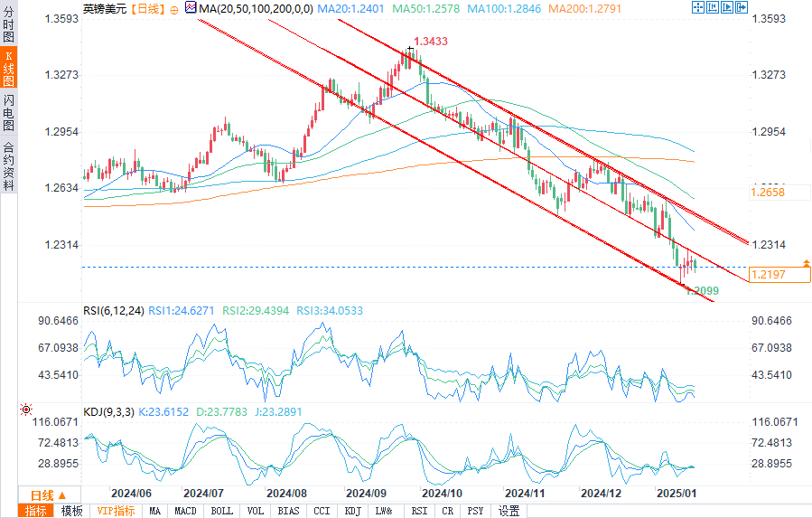
Task: Apply the LW& indicator
Action: pyautogui.click(x=384, y=511)
